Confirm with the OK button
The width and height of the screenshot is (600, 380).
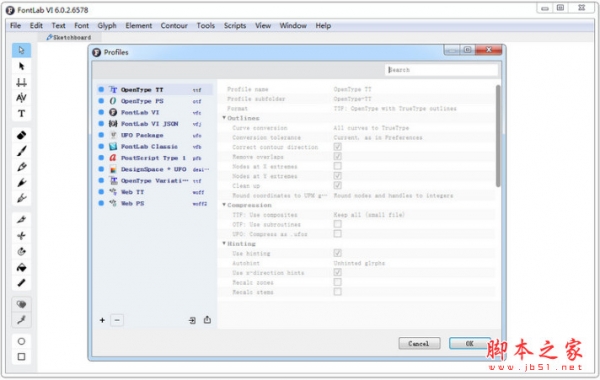(470, 344)
